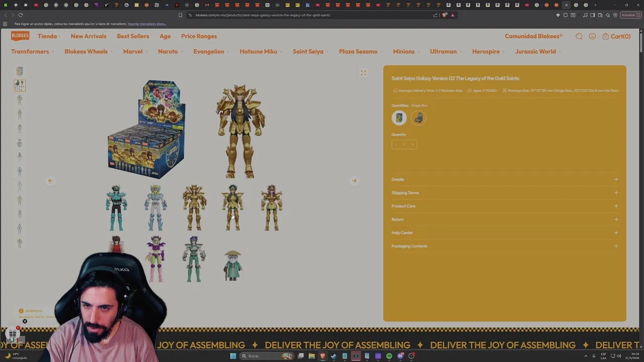The image size is (644, 362).
Task: Open the Brave Shields lion icon
Action: 444,15
